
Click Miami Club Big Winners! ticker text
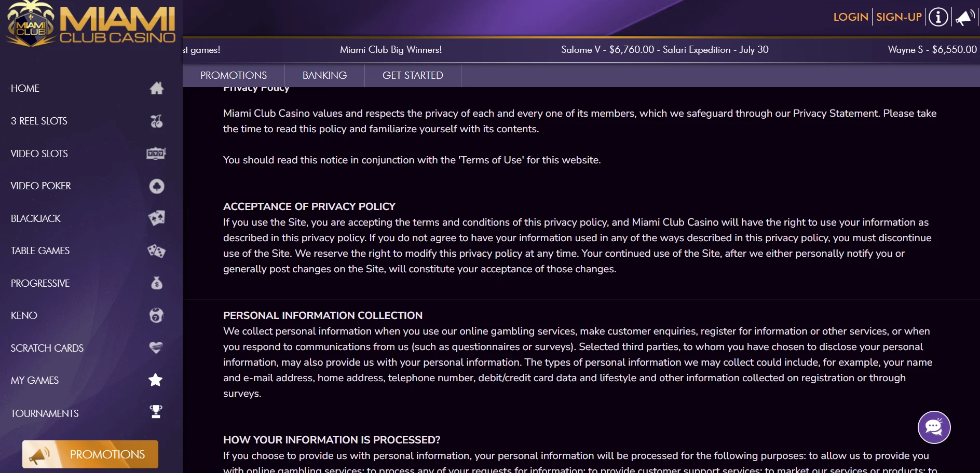[x=391, y=49]
